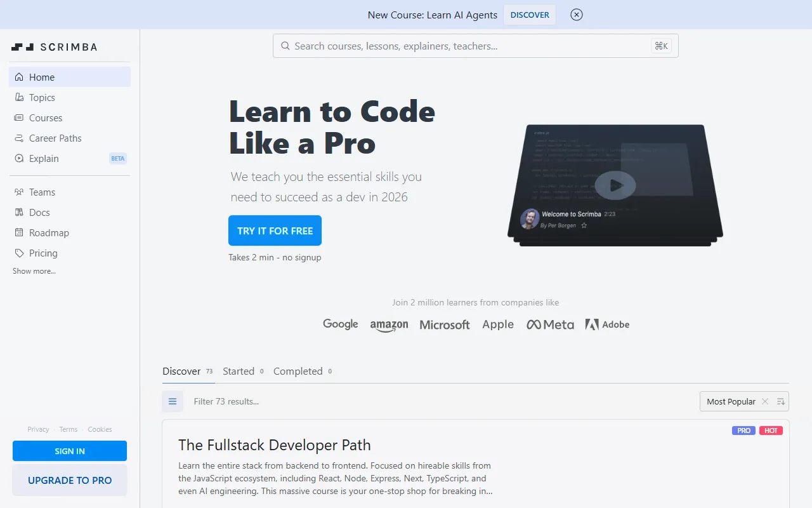The width and height of the screenshot is (812, 508).
Task: Click the Scrimba logo
Action: click(x=54, y=47)
